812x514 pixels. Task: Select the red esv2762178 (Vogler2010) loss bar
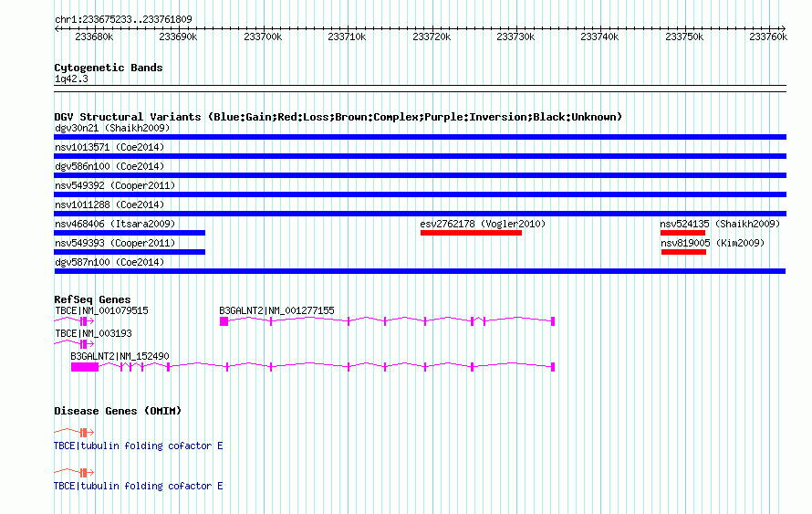pos(472,233)
